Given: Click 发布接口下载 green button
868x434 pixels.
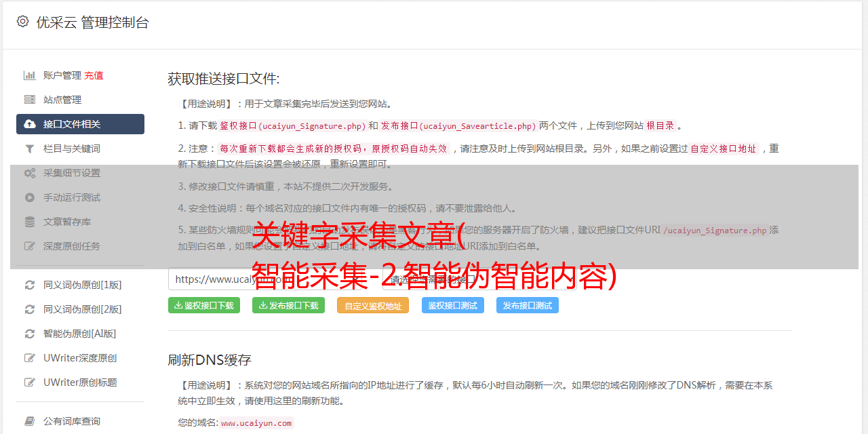Looking at the screenshot, I should pyautogui.click(x=288, y=305).
